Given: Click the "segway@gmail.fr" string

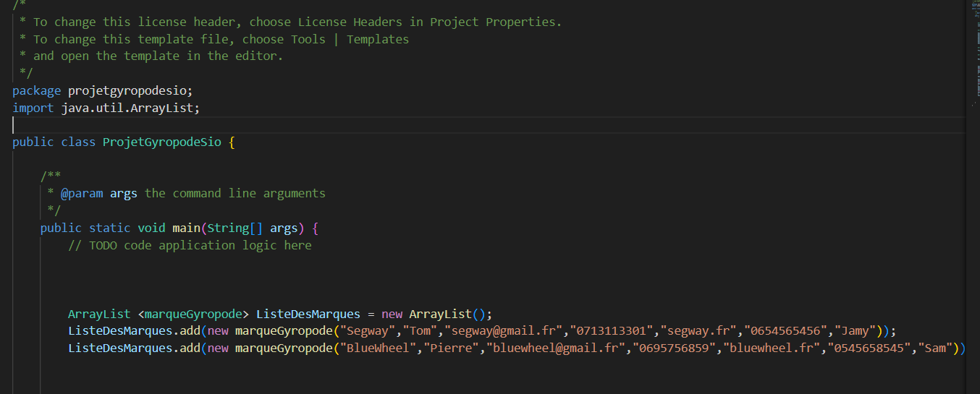Looking at the screenshot, I should (504, 331).
